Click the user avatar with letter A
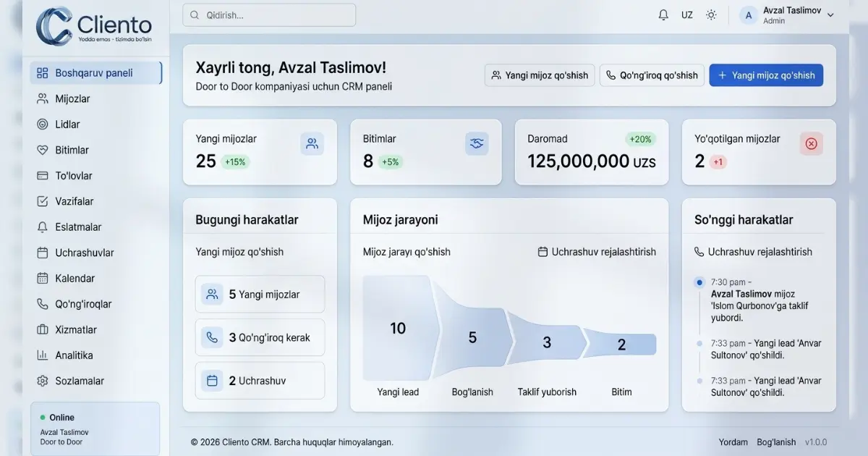868x456 pixels. tap(748, 15)
